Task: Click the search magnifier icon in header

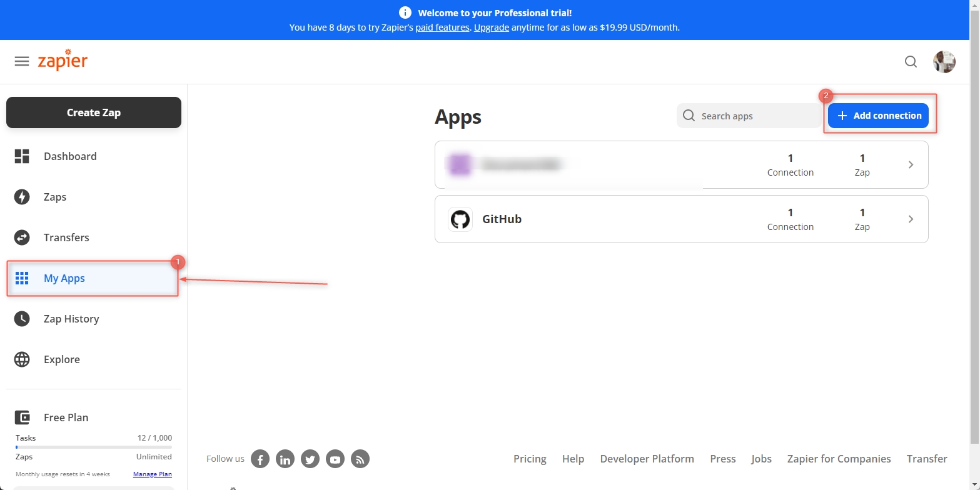Action: pos(911,61)
